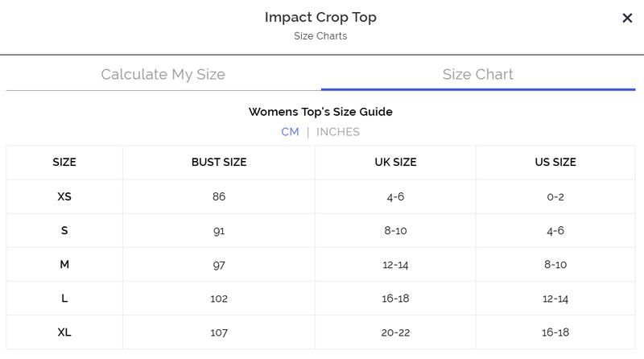
Task: Click UK size 12-14 cell
Action: coord(395,264)
